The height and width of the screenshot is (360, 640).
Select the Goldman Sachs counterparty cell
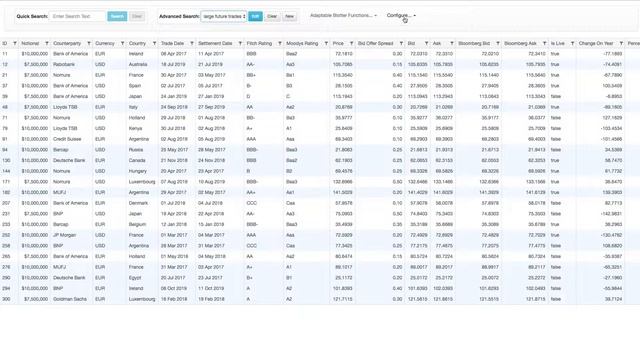point(72,299)
